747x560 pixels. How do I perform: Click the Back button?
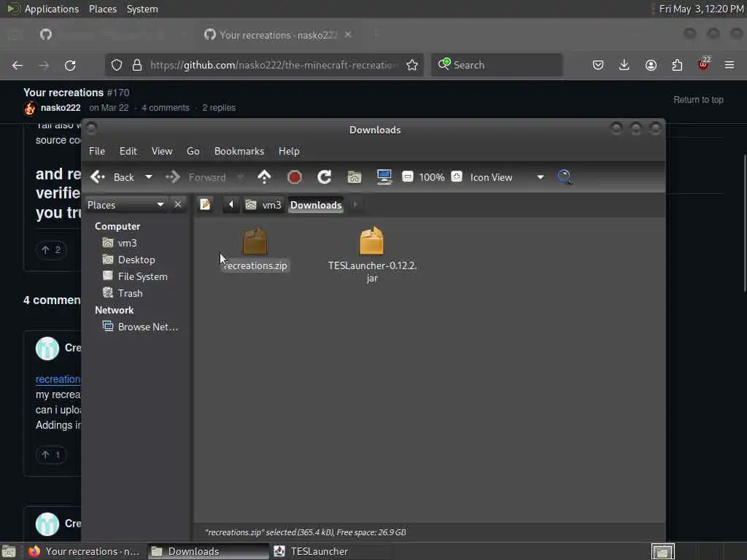(x=113, y=177)
